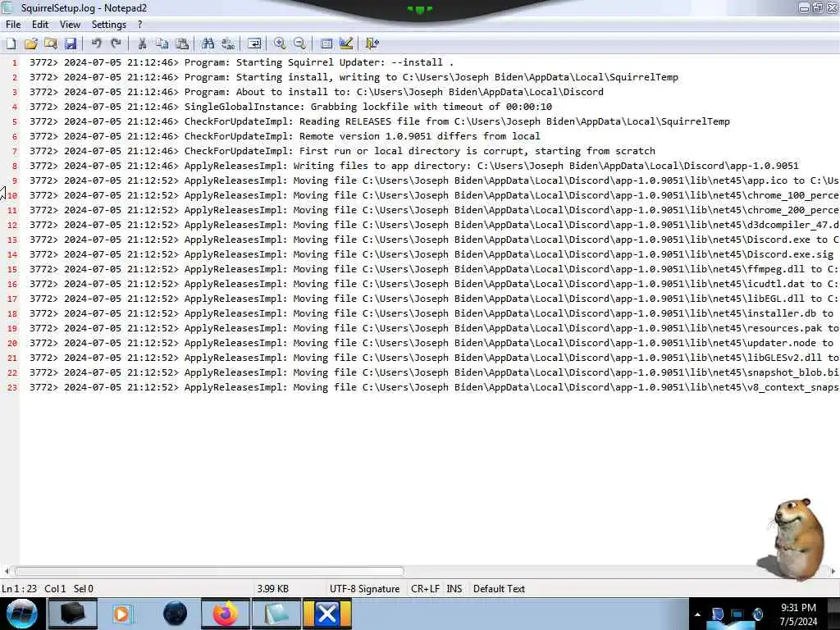The image size is (840, 630).
Task: Show hidden icons in system tray
Action: [x=697, y=614]
